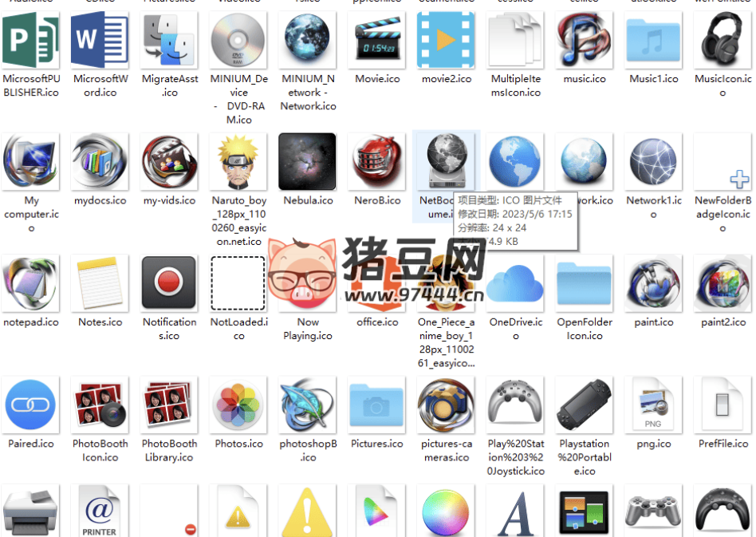Screen dimensions: 756x537
Task: Click the Paired.ico blue link icon
Action: pyautogui.click(x=31, y=405)
